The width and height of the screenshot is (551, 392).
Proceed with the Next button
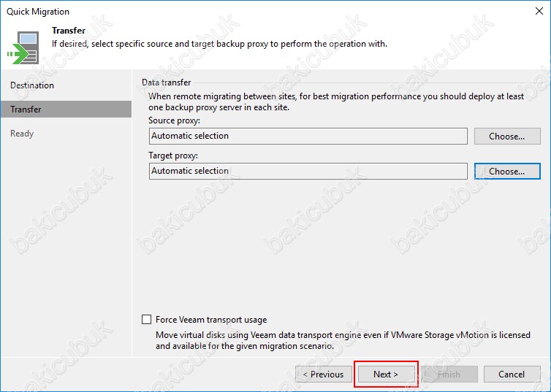tap(386, 374)
